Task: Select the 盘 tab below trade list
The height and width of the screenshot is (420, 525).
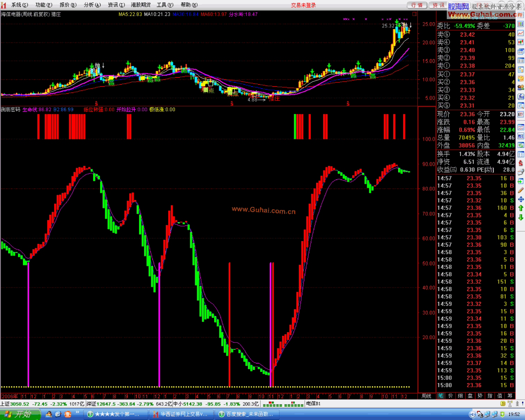Action: 470,396
